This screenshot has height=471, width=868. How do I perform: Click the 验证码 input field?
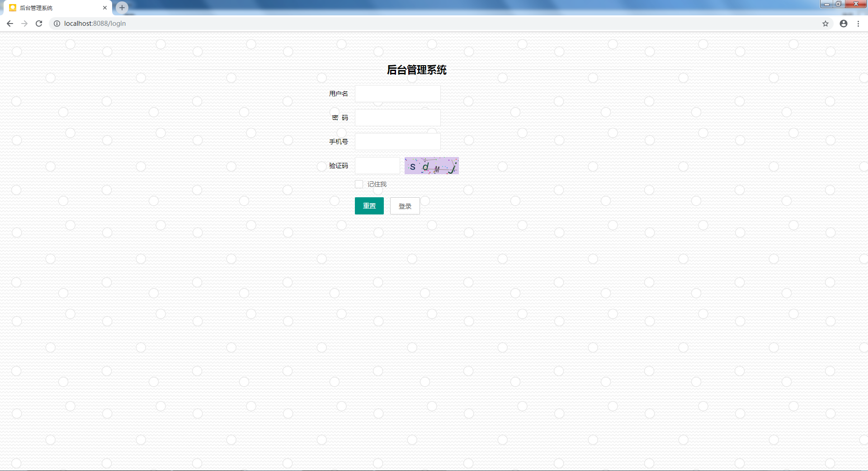(x=377, y=166)
